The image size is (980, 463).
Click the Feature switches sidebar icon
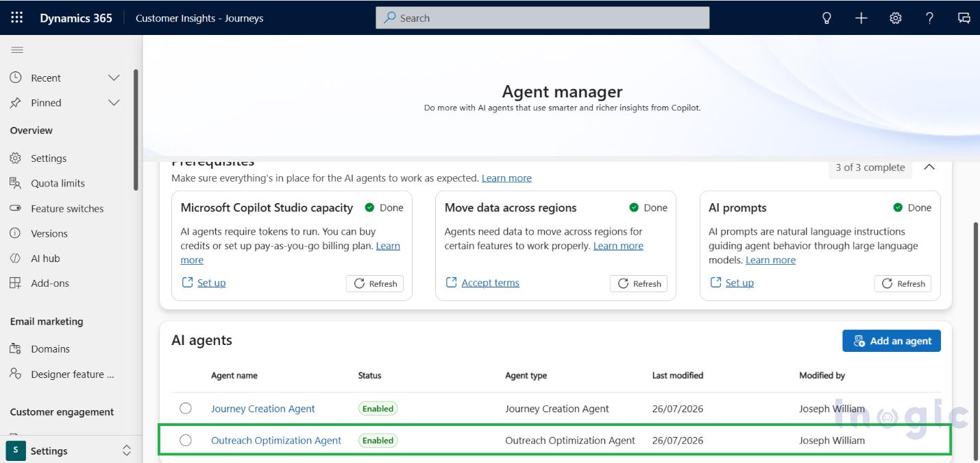point(16,209)
